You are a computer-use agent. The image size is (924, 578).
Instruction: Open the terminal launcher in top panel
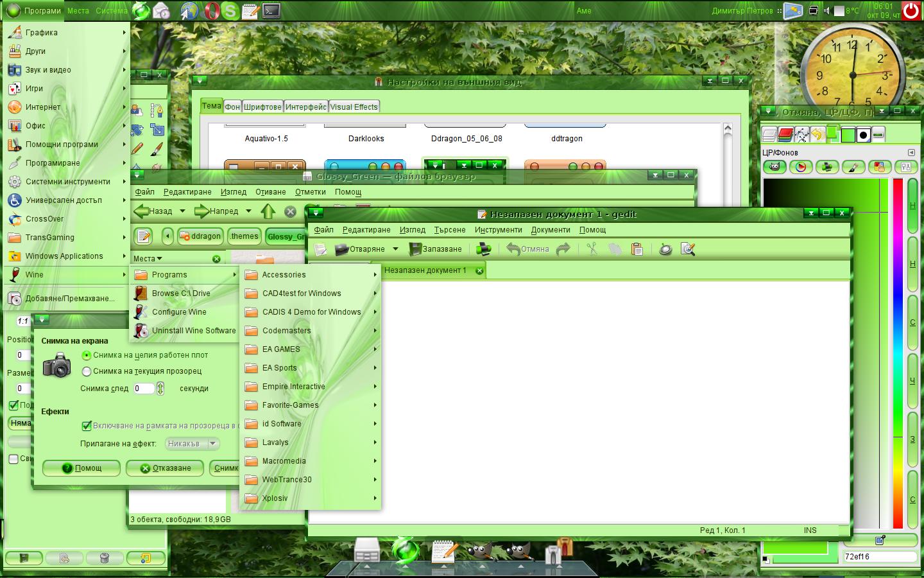271,11
